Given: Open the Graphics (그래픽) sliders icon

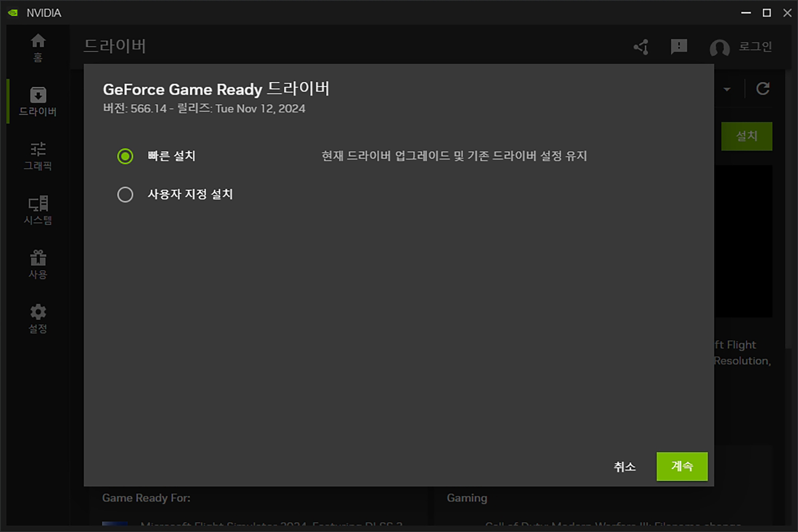Looking at the screenshot, I should coord(38,156).
